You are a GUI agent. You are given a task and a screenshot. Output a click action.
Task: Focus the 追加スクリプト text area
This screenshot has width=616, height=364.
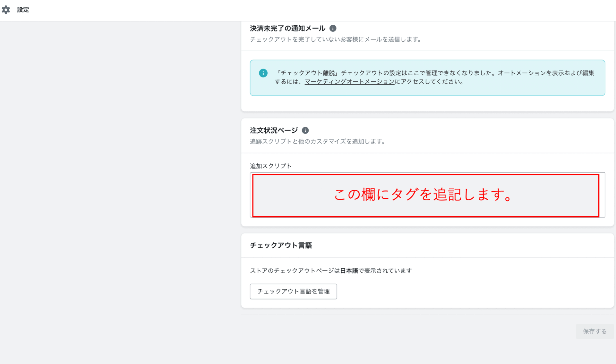(427, 195)
